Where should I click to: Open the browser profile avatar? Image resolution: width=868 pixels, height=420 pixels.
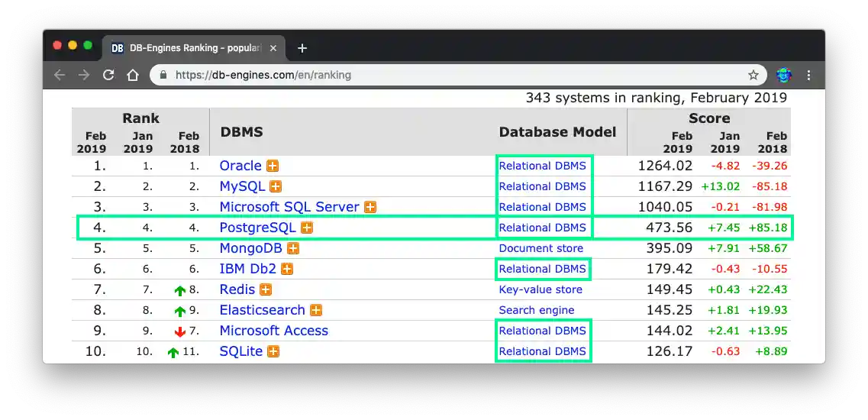(783, 75)
